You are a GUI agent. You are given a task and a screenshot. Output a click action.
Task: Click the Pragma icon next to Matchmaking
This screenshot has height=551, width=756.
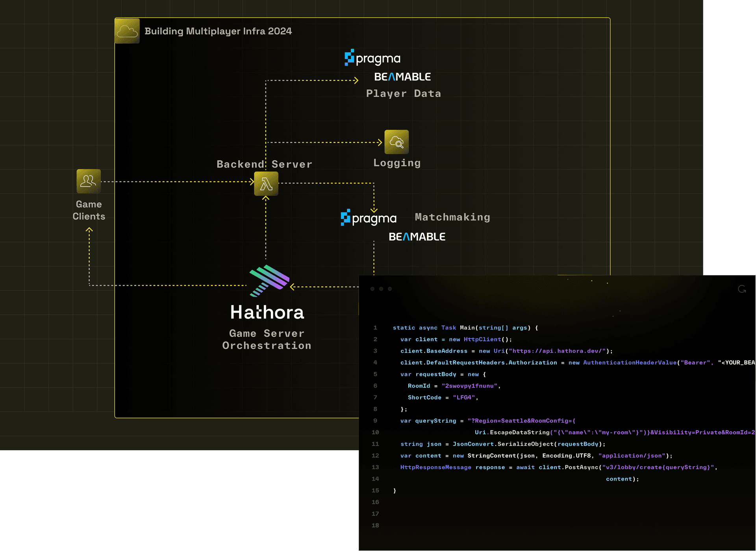coord(368,218)
